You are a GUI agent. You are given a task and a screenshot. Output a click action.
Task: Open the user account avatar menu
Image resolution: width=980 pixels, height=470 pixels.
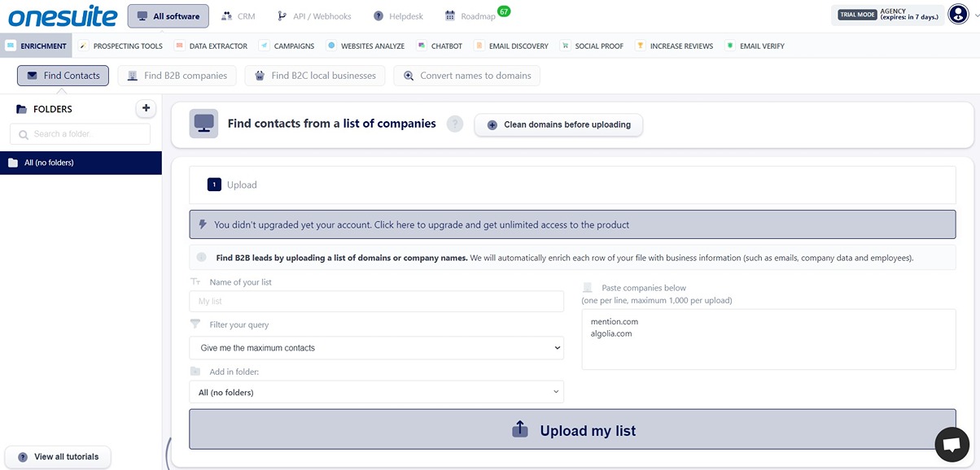click(x=958, y=14)
